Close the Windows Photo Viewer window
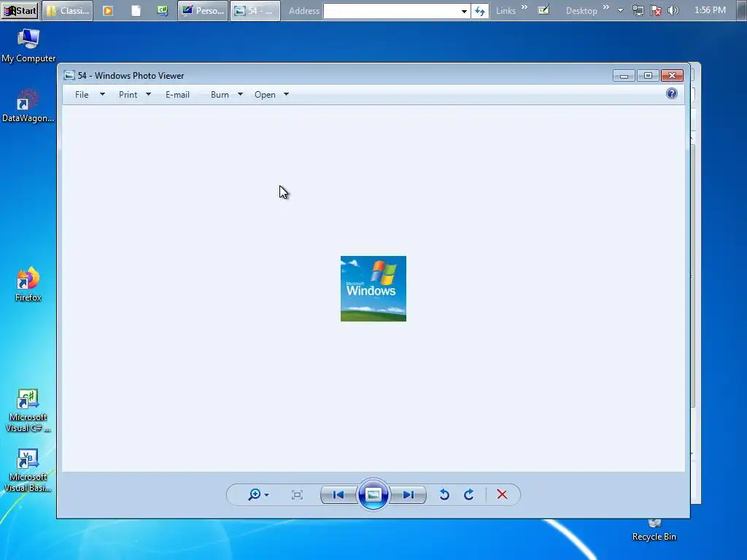Screen dimensions: 747x560 point(672,76)
